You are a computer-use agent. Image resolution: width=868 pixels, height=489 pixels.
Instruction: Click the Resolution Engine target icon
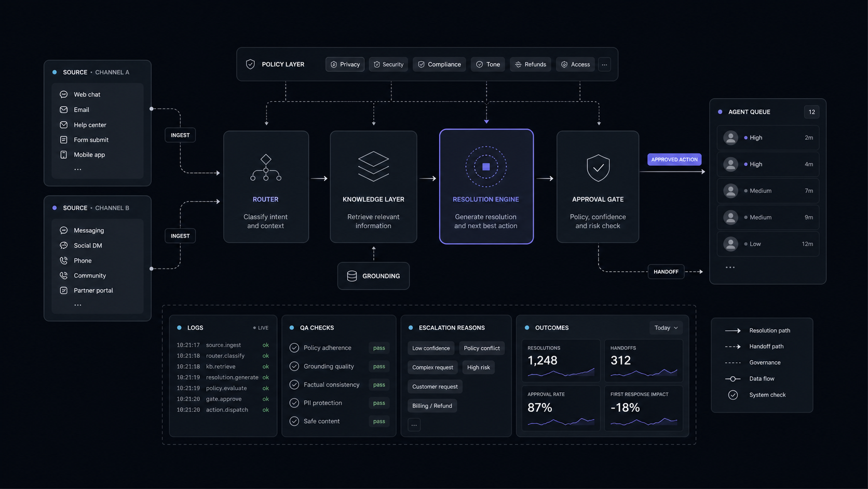pos(486,167)
